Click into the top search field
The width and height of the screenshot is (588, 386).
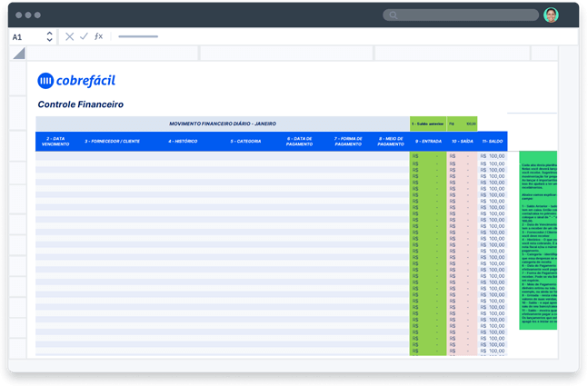pos(463,15)
